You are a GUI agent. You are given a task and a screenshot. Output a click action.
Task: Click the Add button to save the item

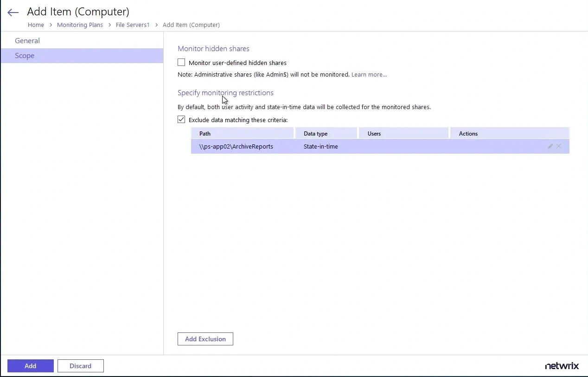(x=30, y=365)
